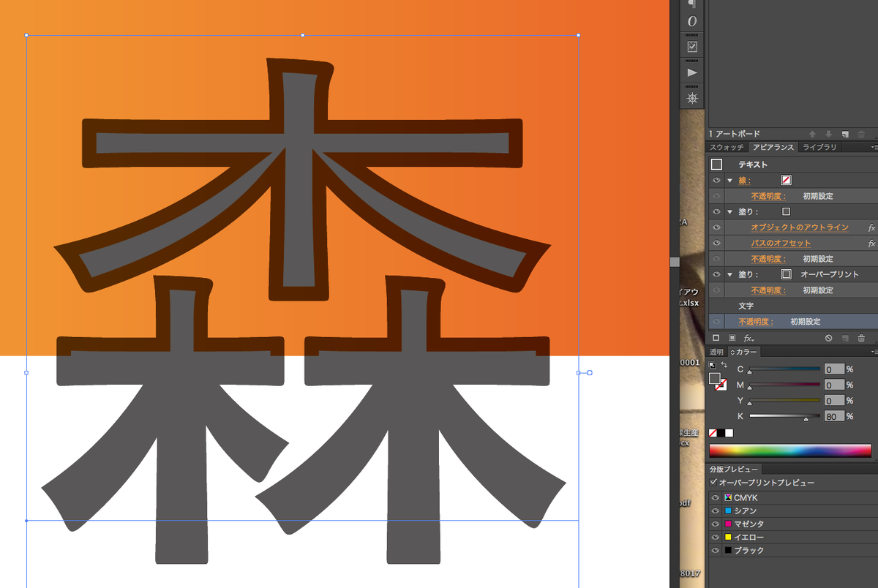Switch to the ライブラリ tab
Image resolution: width=878 pixels, height=588 pixels.
(819, 148)
